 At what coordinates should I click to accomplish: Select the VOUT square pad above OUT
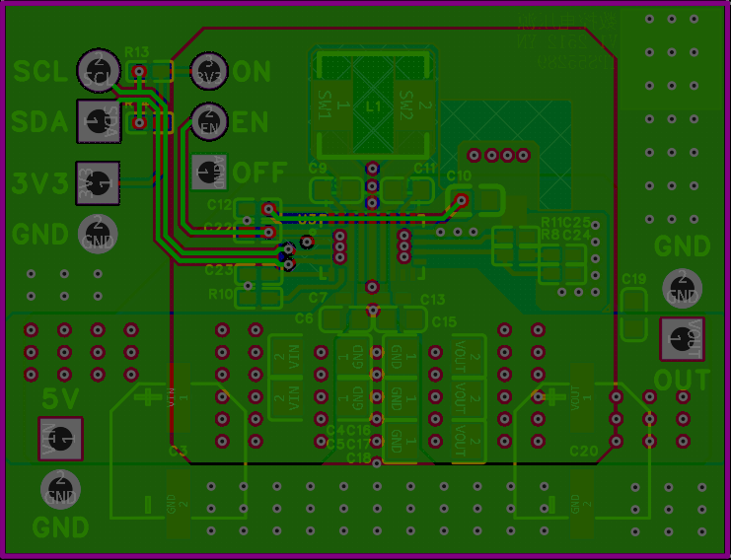[x=682, y=339]
